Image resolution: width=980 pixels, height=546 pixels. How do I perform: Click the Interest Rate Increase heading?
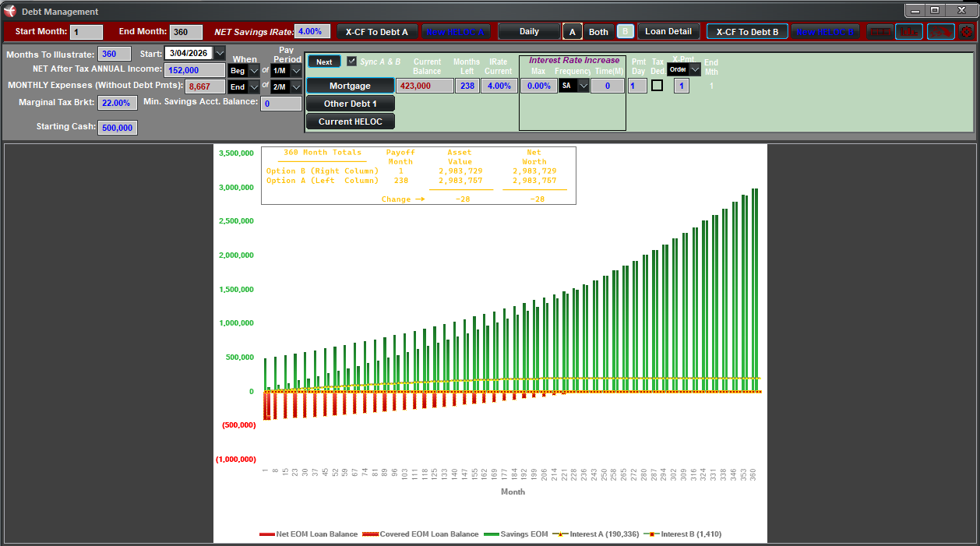pyautogui.click(x=574, y=60)
